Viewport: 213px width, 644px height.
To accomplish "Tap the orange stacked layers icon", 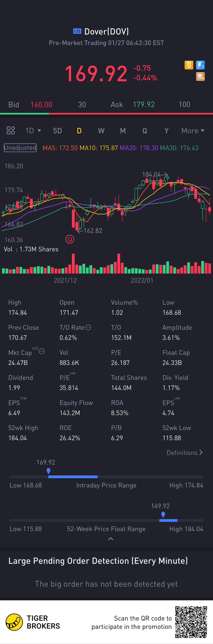I will click(200, 77).
